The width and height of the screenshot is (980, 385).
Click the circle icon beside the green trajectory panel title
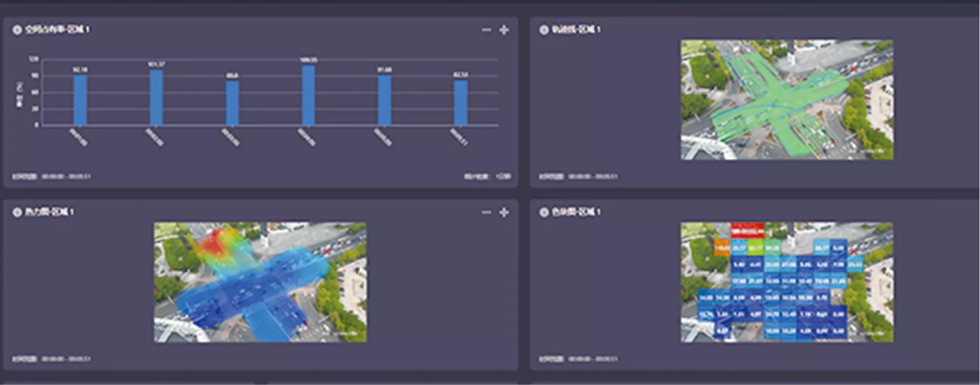(x=544, y=30)
